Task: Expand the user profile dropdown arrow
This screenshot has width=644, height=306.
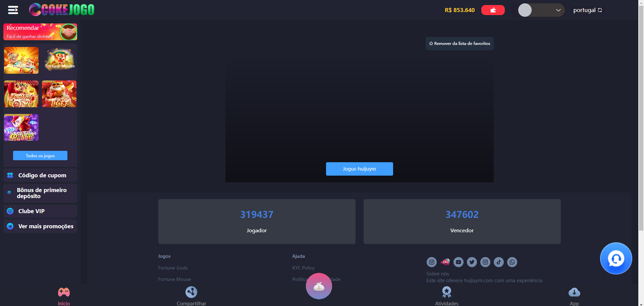Action: click(558, 10)
